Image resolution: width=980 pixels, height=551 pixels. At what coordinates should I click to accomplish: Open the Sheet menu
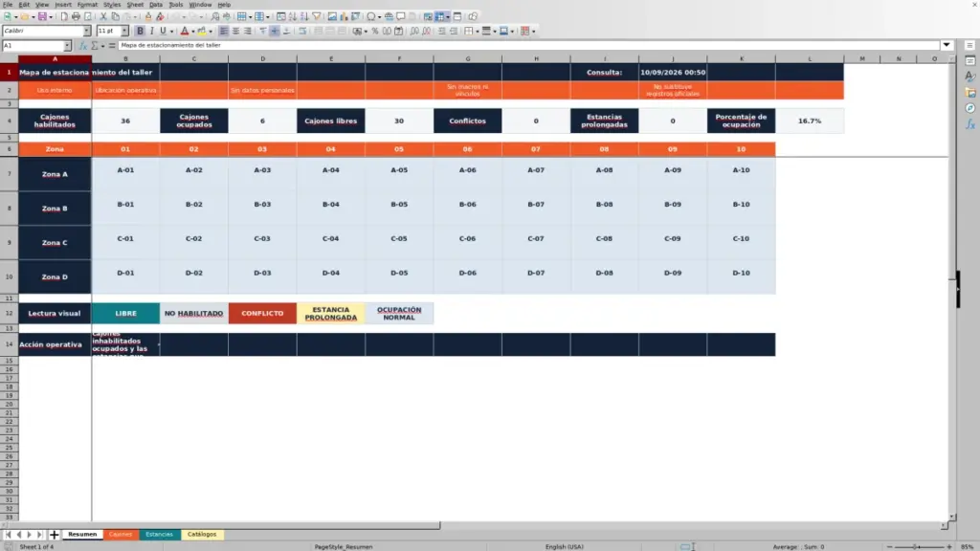(135, 5)
